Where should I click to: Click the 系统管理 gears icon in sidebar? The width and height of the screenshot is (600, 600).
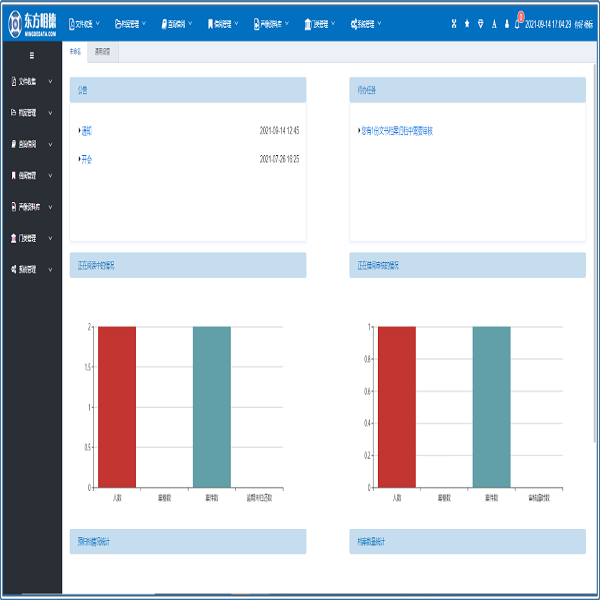tap(13, 269)
